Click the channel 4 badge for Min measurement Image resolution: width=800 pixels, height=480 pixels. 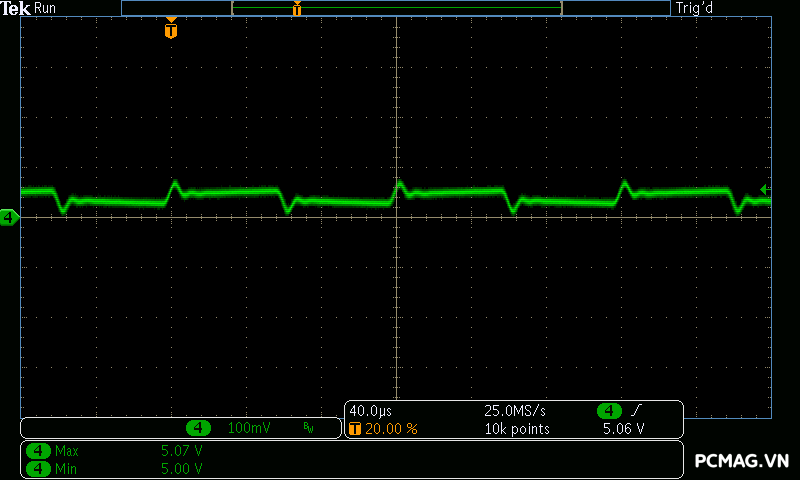38,468
